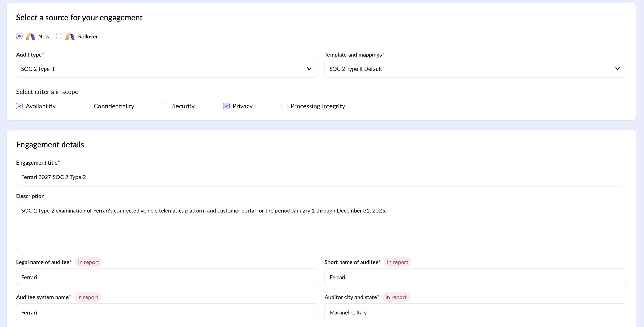Click the arch logo icon beside New
The height and width of the screenshot is (327, 644).
(x=30, y=36)
